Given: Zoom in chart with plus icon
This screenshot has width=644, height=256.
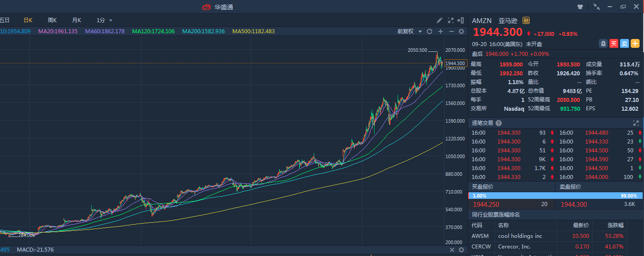Looking at the screenshot, I should 441,31.
